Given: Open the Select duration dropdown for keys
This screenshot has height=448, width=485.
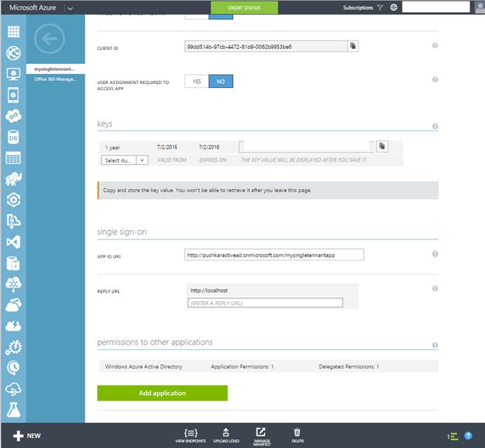Looking at the screenshot, I should pos(124,160).
